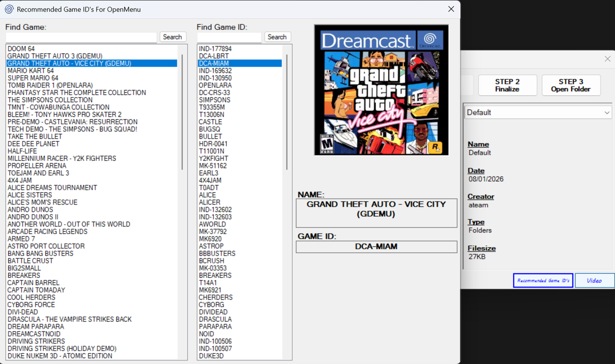This screenshot has width=615, height=364.
Task: Click the Vice City cover art thumbnail
Action: click(x=381, y=90)
